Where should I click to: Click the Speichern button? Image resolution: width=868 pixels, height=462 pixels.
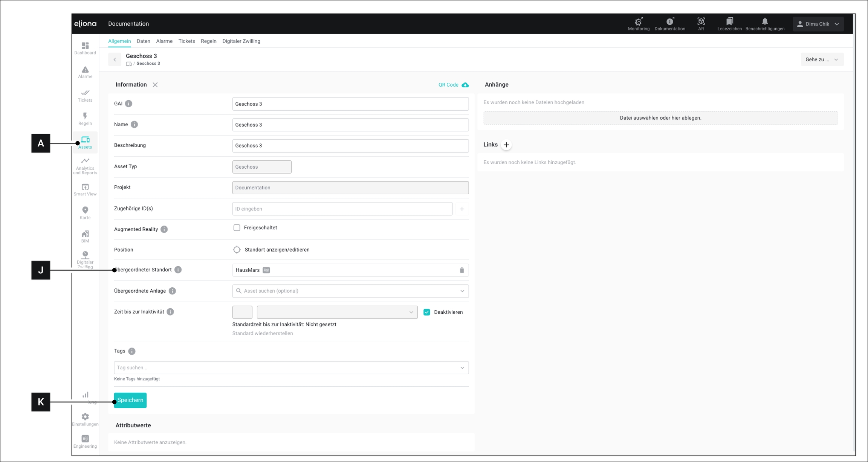coord(130,400)
